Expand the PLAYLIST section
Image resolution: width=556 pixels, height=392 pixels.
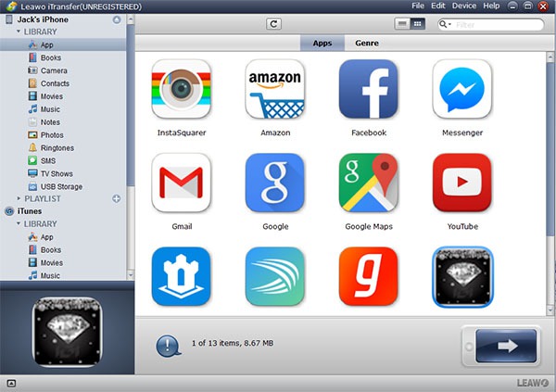(x=18, y=198)
